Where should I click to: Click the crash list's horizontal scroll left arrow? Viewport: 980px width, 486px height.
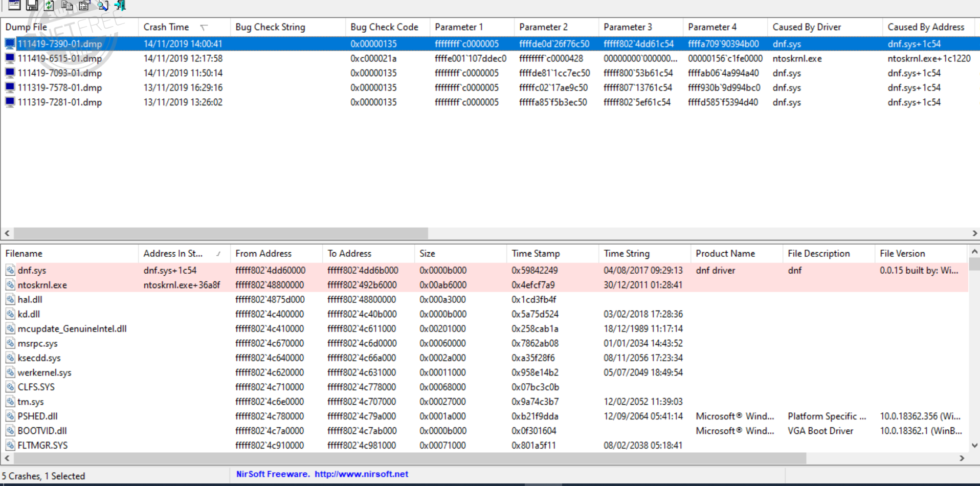pyautogui.click(x=7, y=233)
